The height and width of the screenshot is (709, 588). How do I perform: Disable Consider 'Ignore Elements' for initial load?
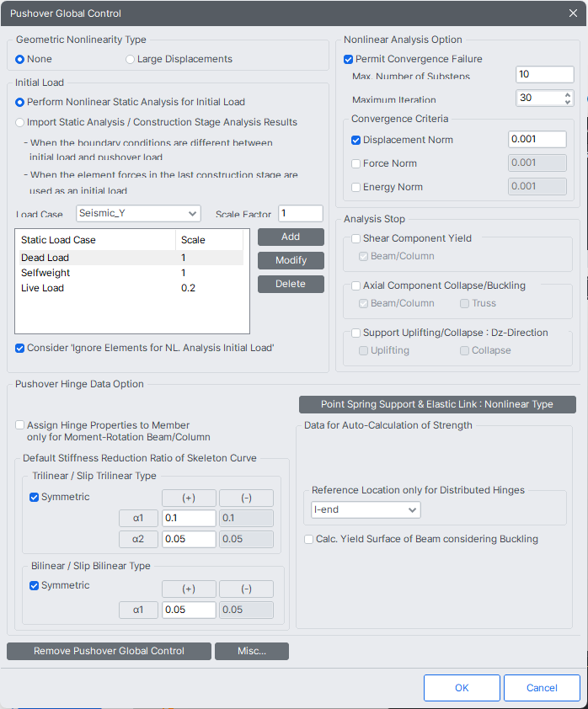click(19, 348)
